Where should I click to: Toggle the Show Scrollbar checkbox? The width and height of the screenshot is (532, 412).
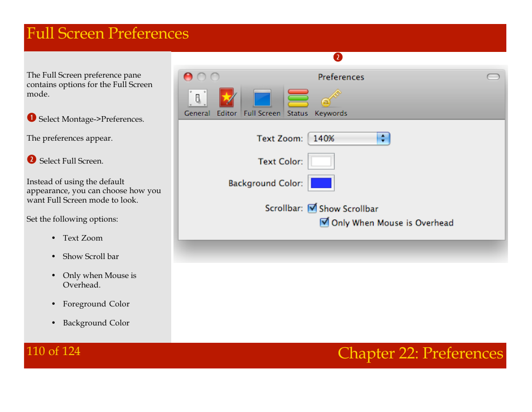click(x=312, y=208)
